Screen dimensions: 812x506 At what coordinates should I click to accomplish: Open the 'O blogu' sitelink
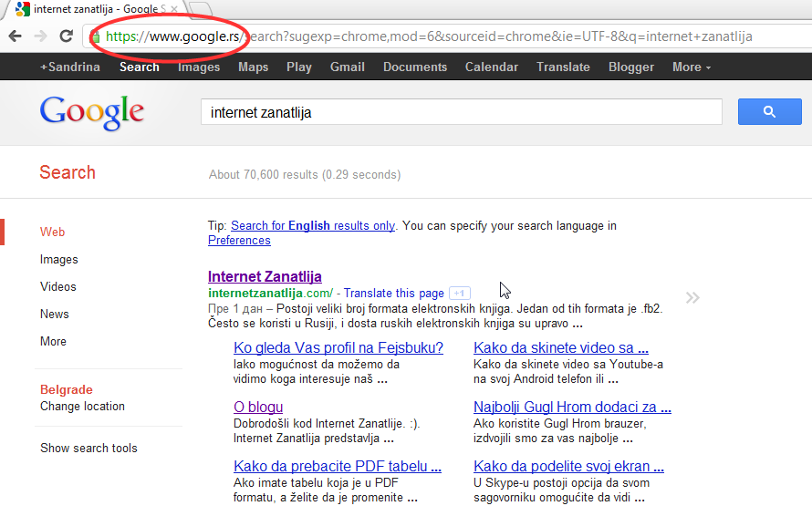pos(258,408)
